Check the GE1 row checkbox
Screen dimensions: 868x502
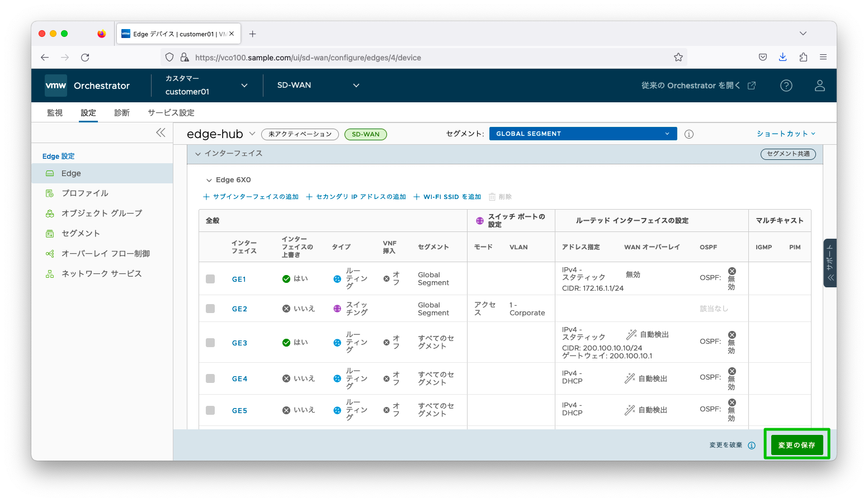pyautogui.click(x=210, y=279)
